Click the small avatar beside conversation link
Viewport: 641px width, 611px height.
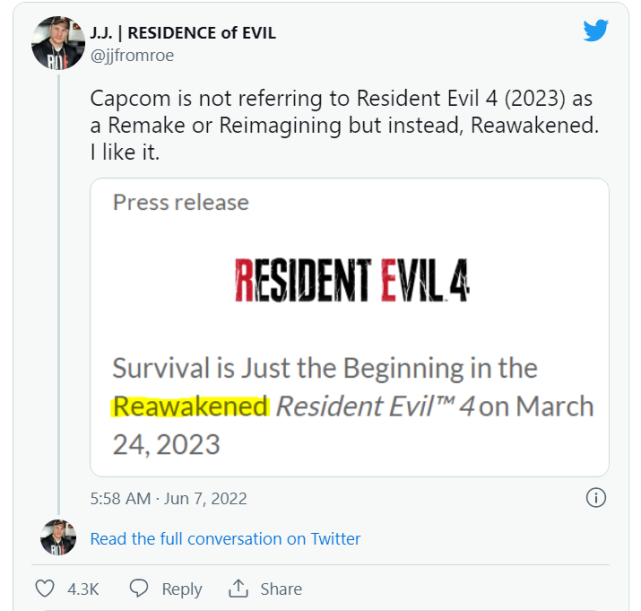point(58,538)
